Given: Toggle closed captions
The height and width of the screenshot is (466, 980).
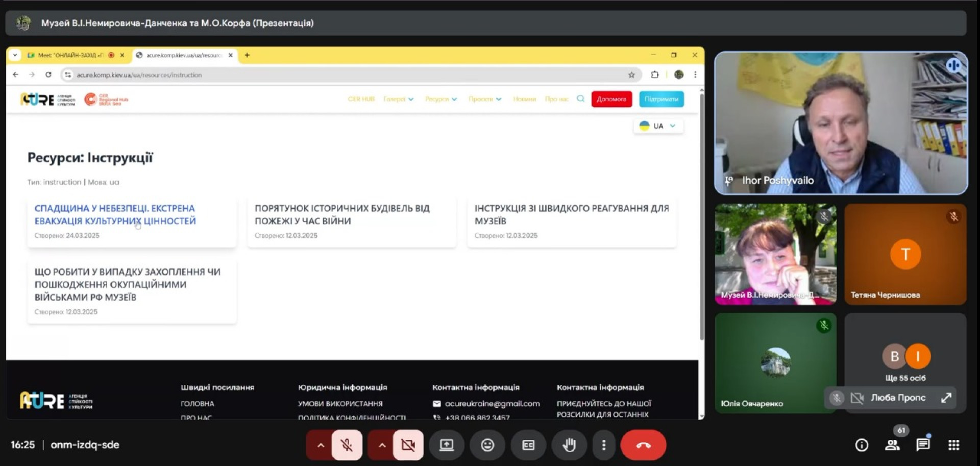Looking at the screenshot, I should pos(528,445).
